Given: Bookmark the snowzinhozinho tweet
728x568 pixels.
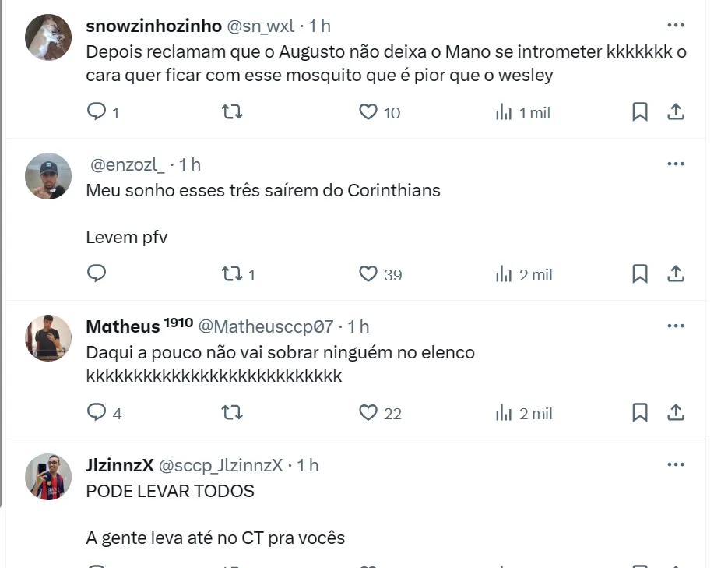Looking at the screenshot, I should [639, 112].
